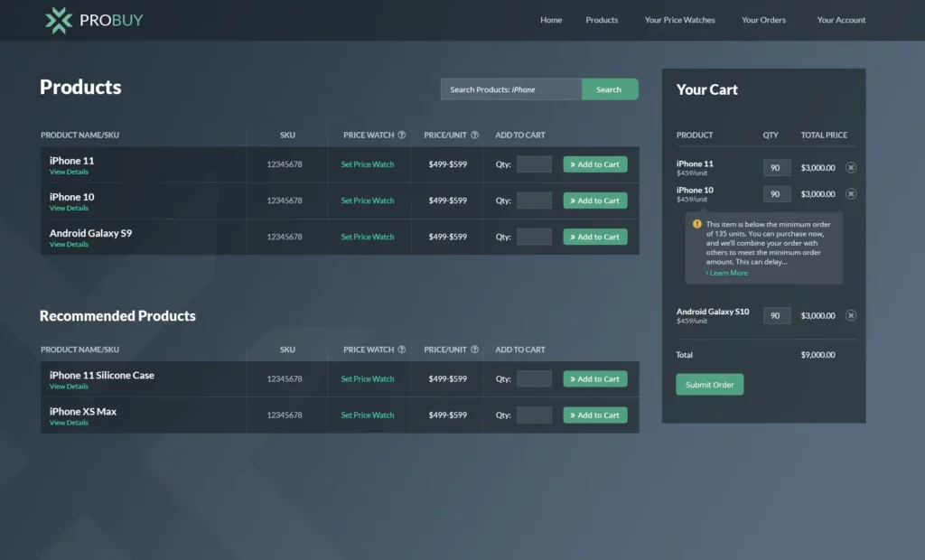Set Price Watch for Android Galaxy S9
The height and width of the screenshot is (560, 925).
tap(368, 237)
